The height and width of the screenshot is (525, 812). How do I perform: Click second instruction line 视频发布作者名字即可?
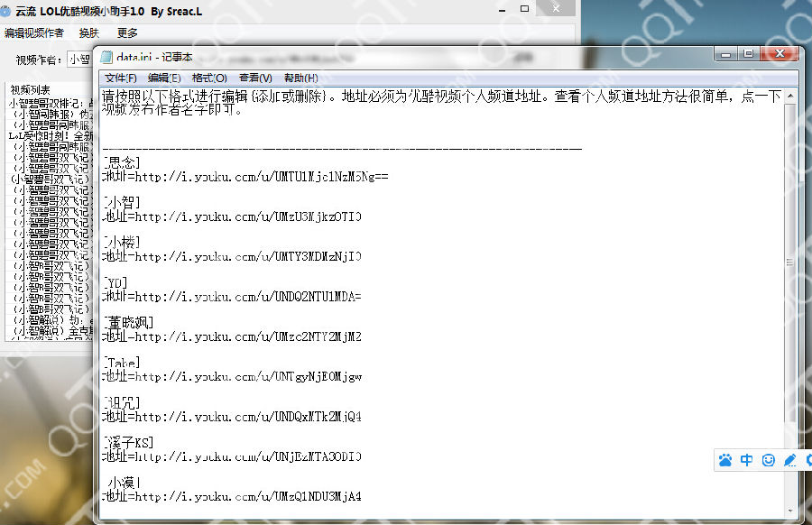pos(172,109)
